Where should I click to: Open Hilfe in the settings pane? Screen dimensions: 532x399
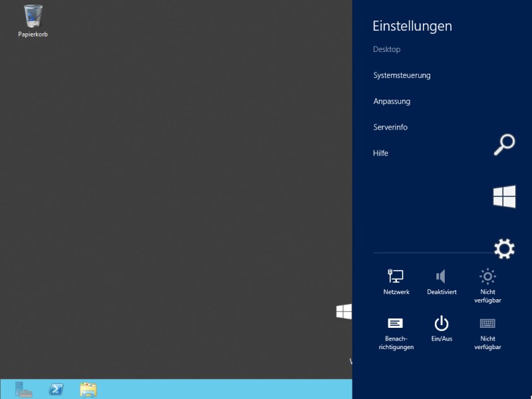tap(380, 154)
